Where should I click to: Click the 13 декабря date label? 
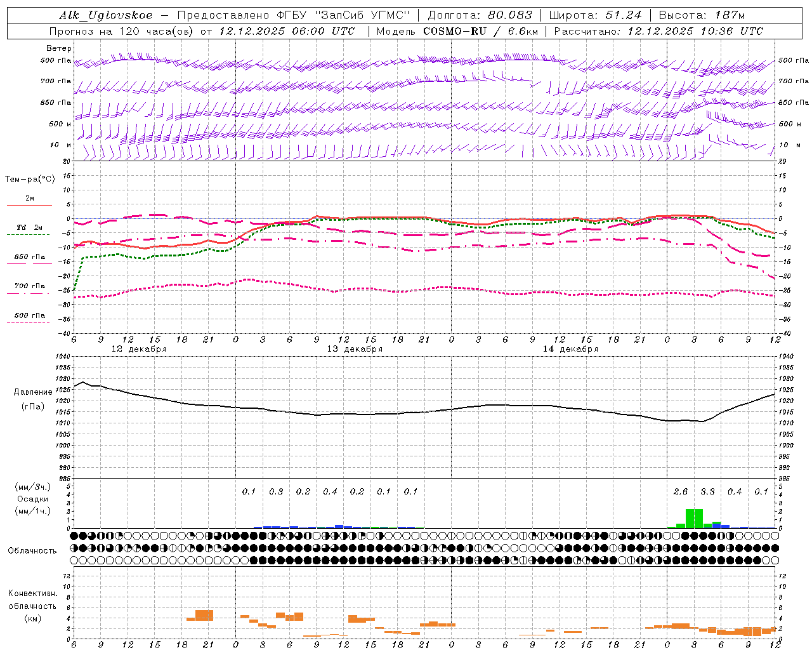(x=355, y=349)
